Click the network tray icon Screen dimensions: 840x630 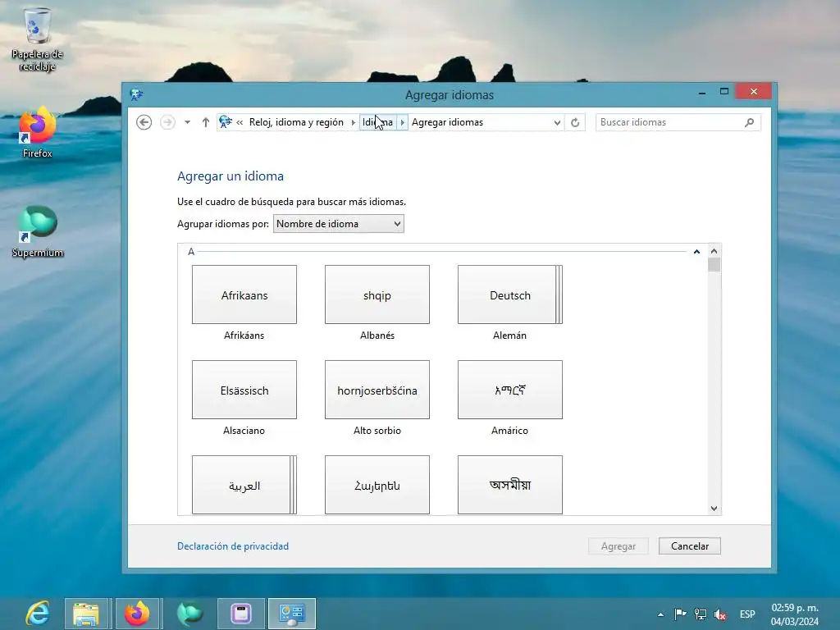pos(701,614)
